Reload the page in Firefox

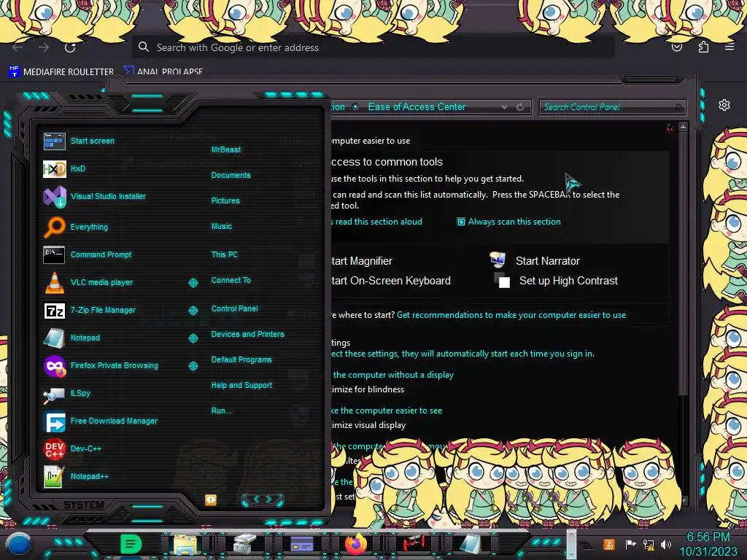tap(70, 47)
